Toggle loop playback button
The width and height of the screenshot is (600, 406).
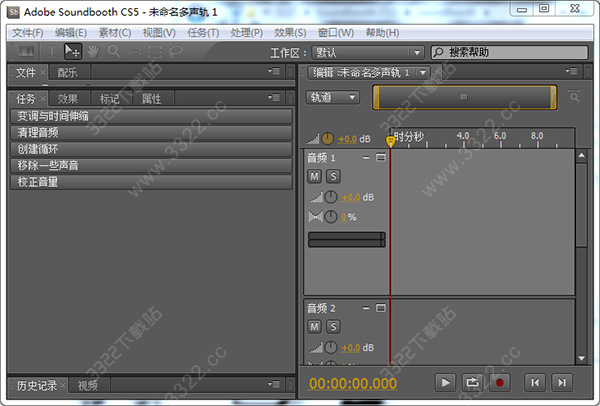(472, 382)
